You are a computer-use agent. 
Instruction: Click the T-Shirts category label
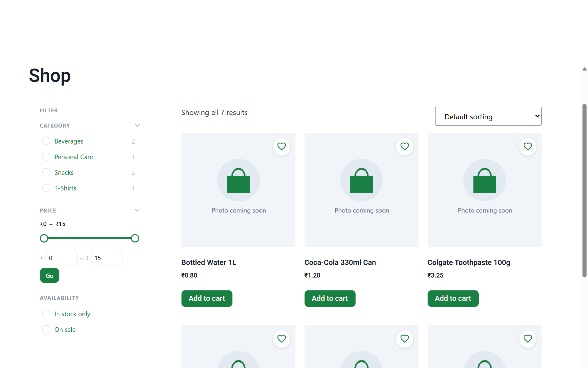pos(65,188)
